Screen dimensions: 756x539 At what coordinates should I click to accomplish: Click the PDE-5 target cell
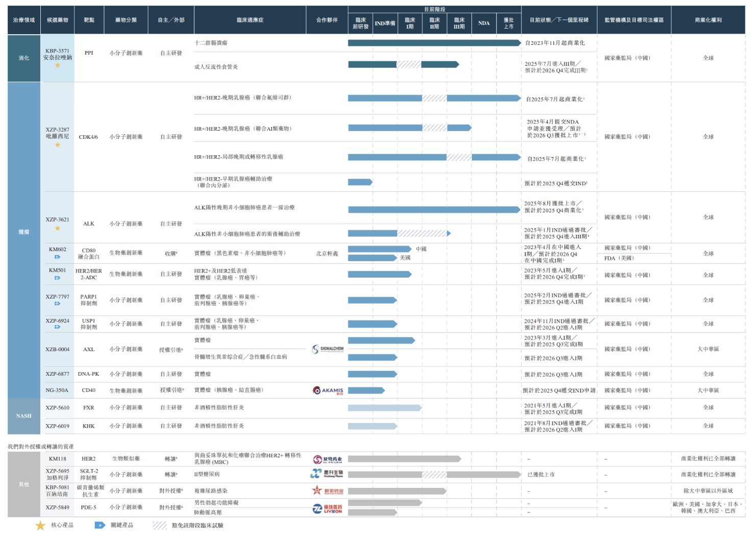point(88,507)
